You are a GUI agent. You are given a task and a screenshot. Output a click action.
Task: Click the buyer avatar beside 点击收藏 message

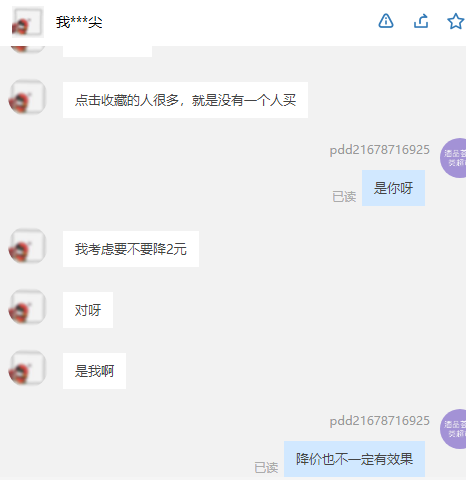(x=27, y=97)
